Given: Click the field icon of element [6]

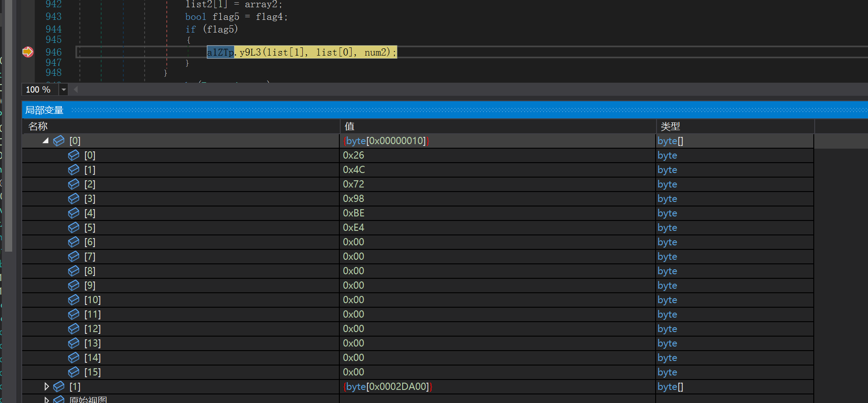Looking at the screenshot, I should tap(74, 242).
